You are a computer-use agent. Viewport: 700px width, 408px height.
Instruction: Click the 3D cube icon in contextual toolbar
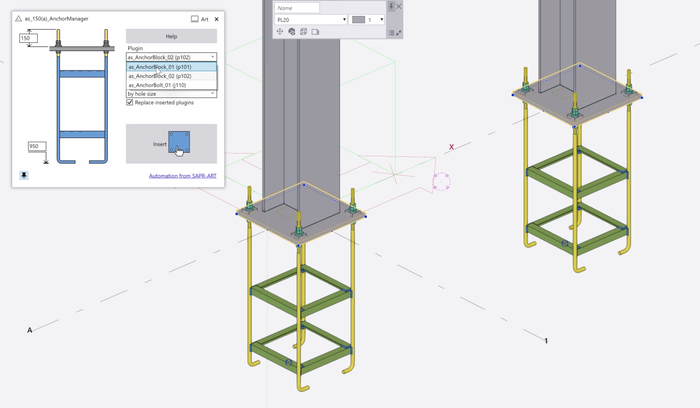[303, 32]
